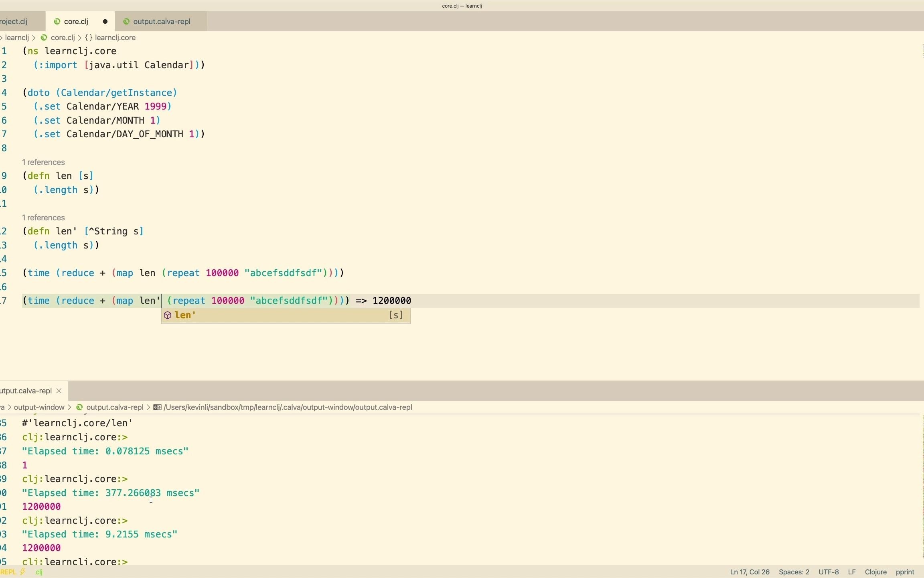Viewport: 924px width, 578px height.
Task: Click the Clojure icon on the core.clj tab
Action: pos(57,22)
